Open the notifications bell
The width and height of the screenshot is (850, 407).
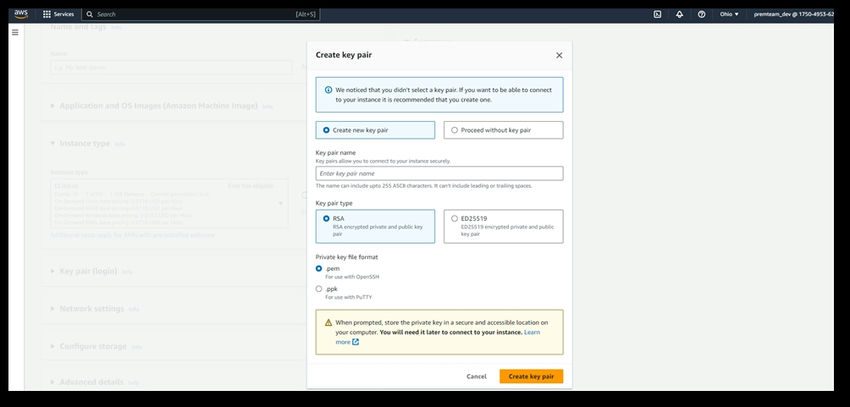679,14
